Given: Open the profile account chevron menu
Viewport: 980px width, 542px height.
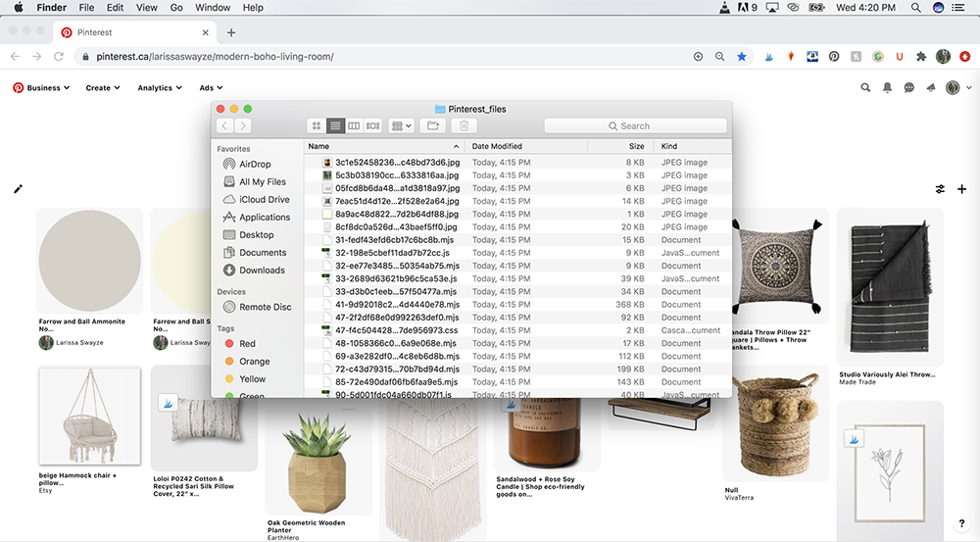Looking at the screenshot, I should tap(969, 87).
